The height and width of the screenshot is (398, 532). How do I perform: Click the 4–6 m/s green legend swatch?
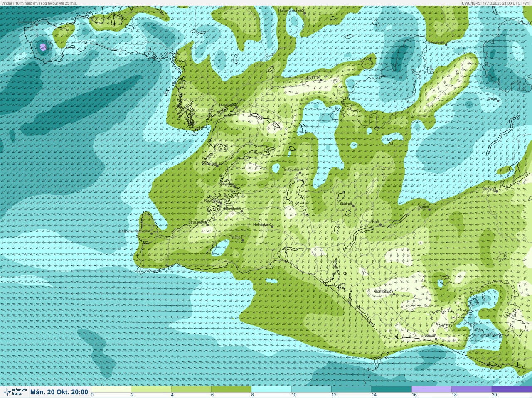coord(191,389)
